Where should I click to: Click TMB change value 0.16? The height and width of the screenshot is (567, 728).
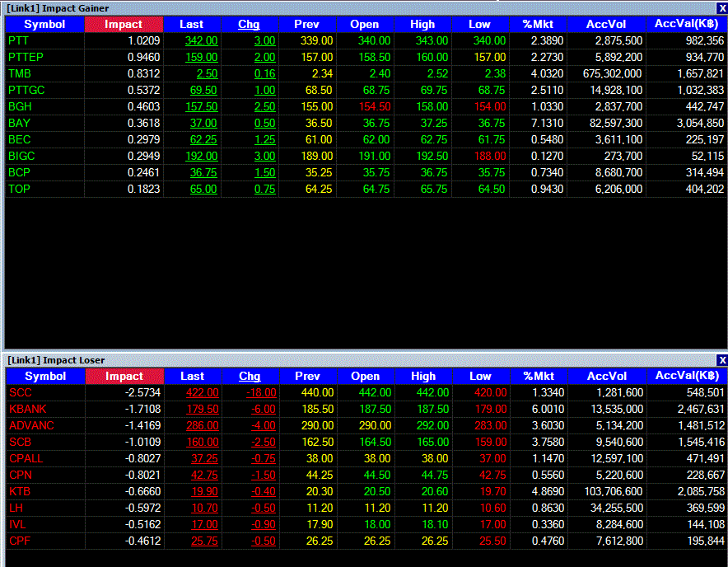coord(264,74)
